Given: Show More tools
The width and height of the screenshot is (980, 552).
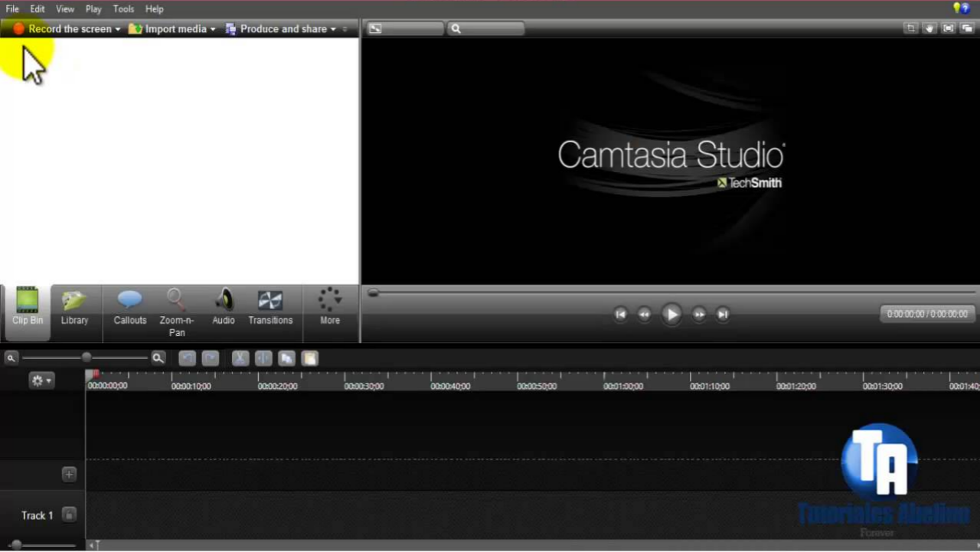Looking at the screenshot, I should (330, 308).
